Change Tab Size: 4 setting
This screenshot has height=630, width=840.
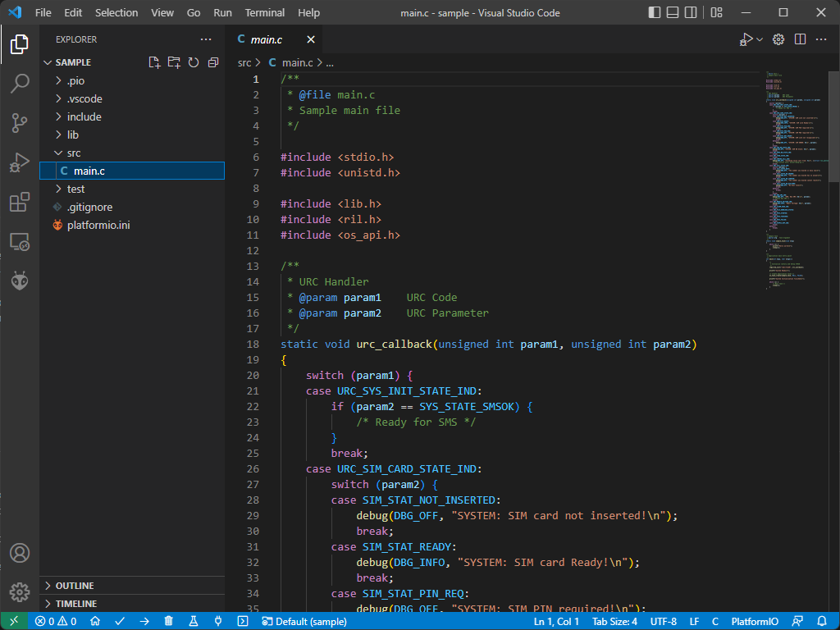pos(614,622)
